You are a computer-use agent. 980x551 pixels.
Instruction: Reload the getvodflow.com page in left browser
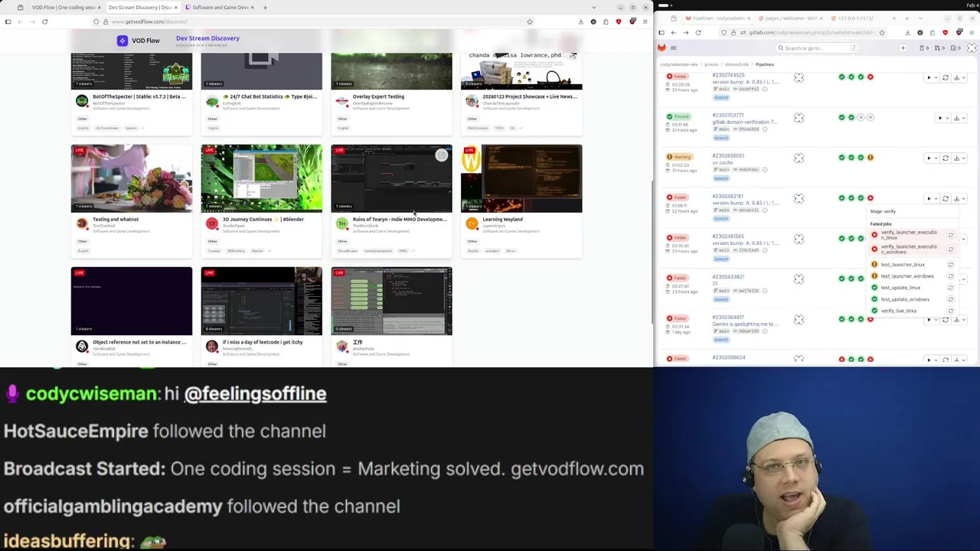(x=45, y=21)
